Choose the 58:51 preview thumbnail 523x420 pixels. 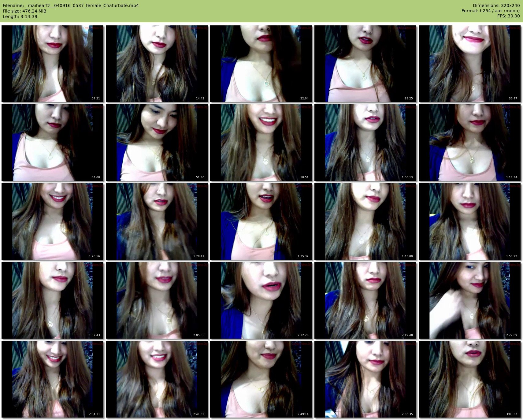point(261,143)
